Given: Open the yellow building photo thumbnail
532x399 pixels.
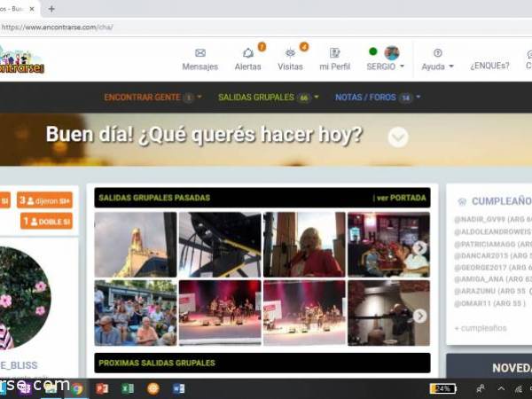Looking at the screenshot, I should click(x=136, y=245).
